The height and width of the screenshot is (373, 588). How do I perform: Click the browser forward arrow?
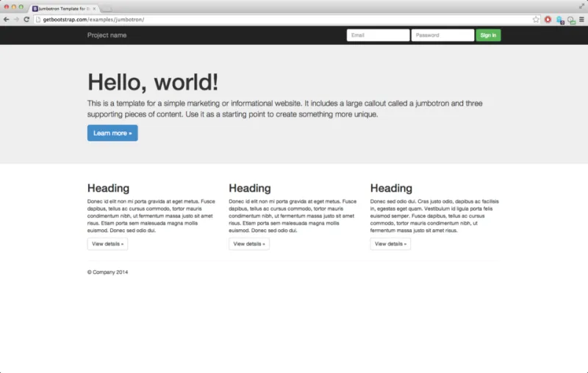pos(16,20)
